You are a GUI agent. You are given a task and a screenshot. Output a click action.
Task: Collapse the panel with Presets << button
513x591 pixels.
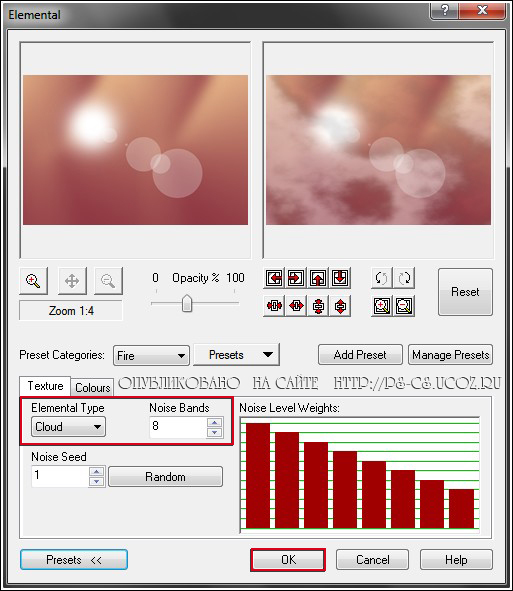(74, 560)
